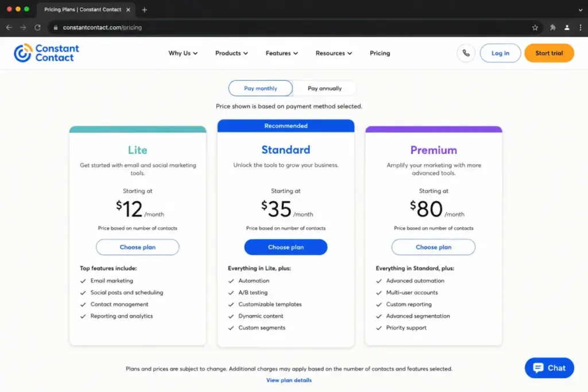Open the browser three-dot menu

click(580, 28)
